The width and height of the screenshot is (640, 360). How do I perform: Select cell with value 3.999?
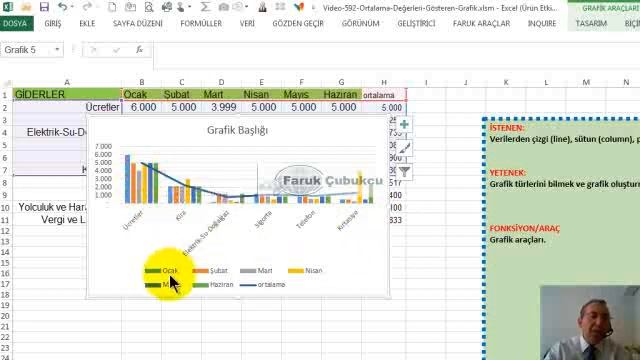[221, 107]
